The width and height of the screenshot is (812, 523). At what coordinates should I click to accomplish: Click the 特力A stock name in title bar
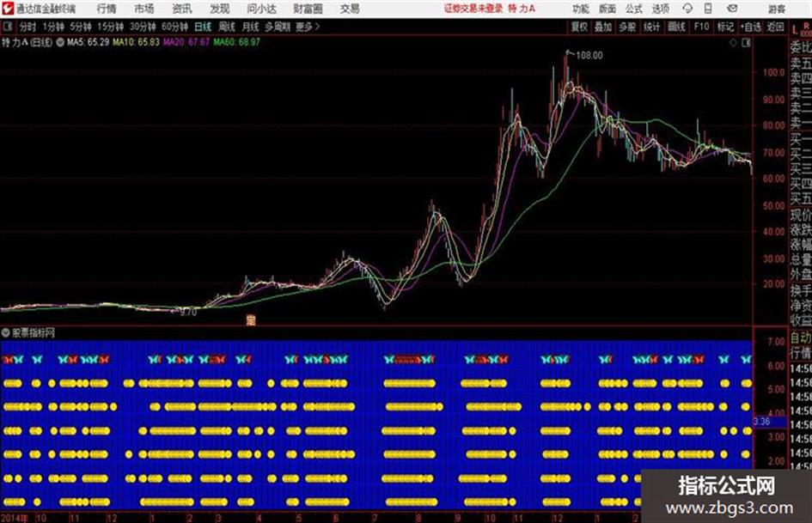point(522,9)
